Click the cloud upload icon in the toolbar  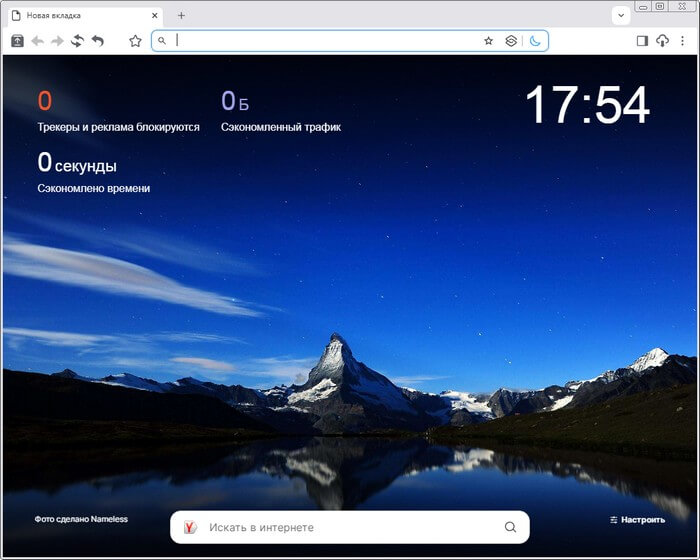pos(662,41)
